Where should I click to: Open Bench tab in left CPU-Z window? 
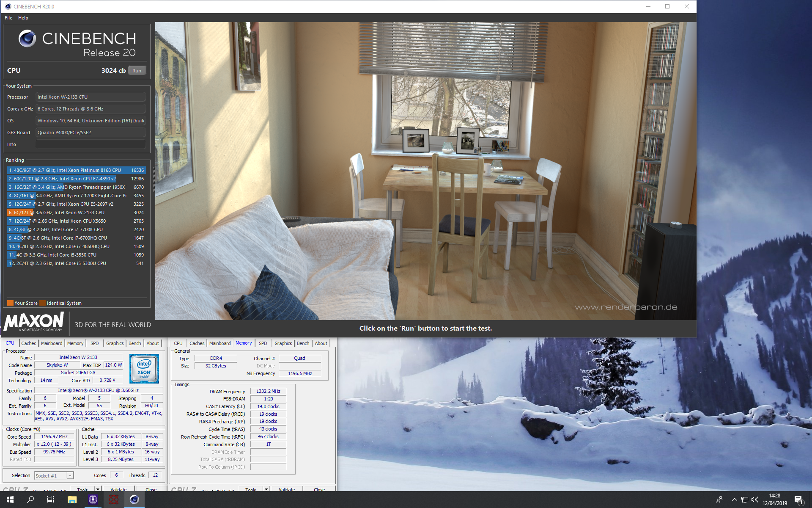135,343
